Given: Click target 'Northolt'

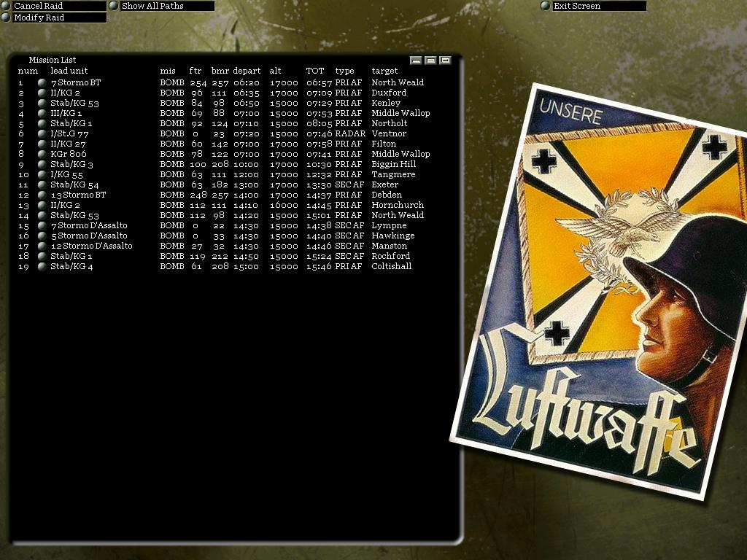Looking at the screenshot, I should (x=390, y=124).
